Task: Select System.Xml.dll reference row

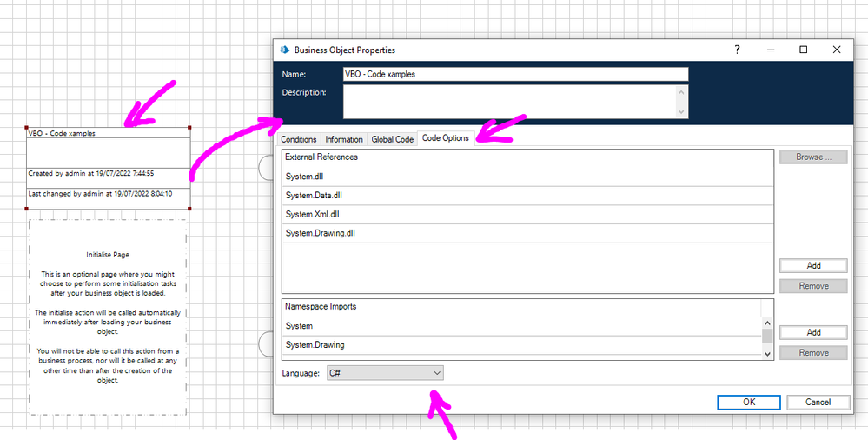Action: 527,215
